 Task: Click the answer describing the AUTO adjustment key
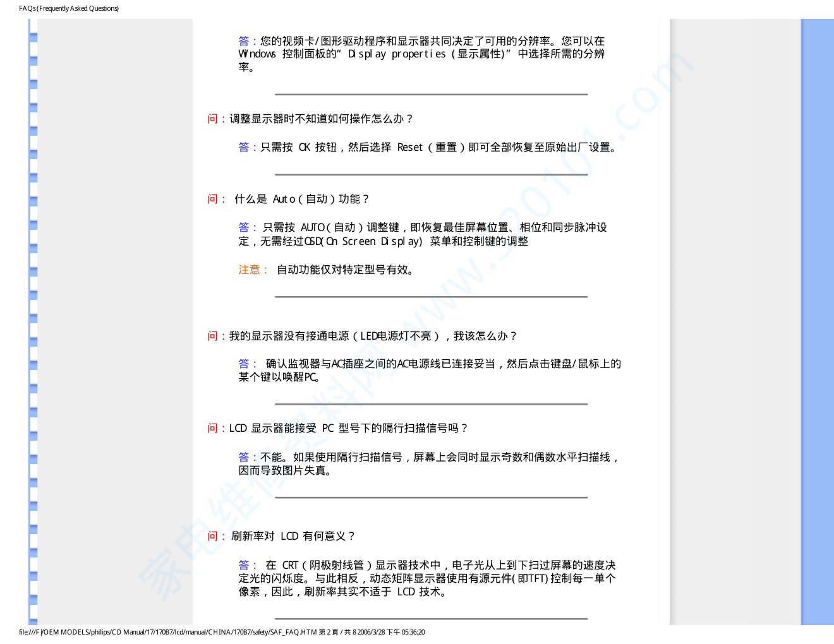click(430, 234)
